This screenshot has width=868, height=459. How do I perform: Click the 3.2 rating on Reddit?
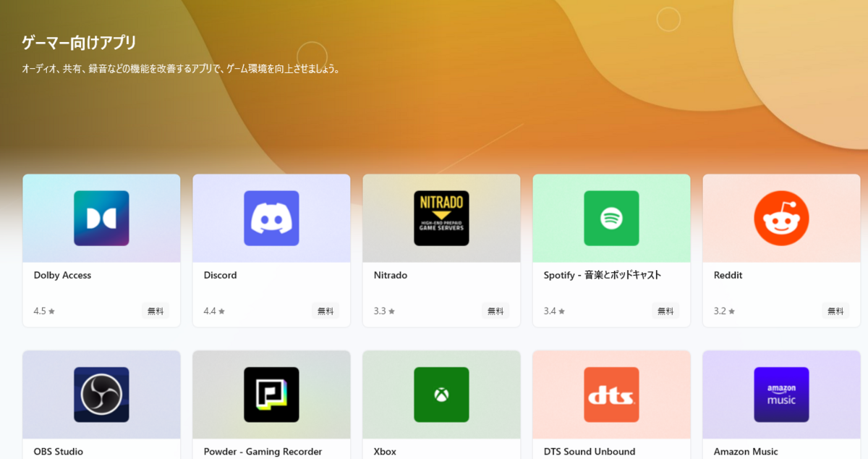pos(724,311)
